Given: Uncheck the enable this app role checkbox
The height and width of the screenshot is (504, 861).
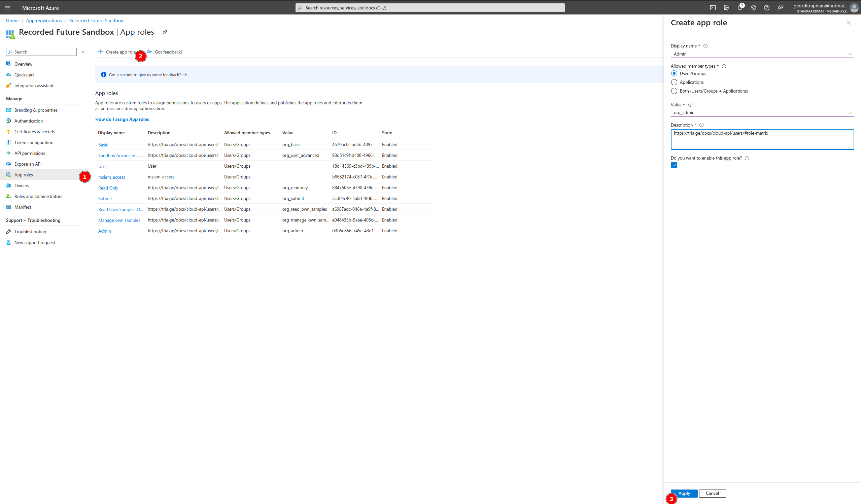Looking at the screenshot, I should tap(674, 165).
